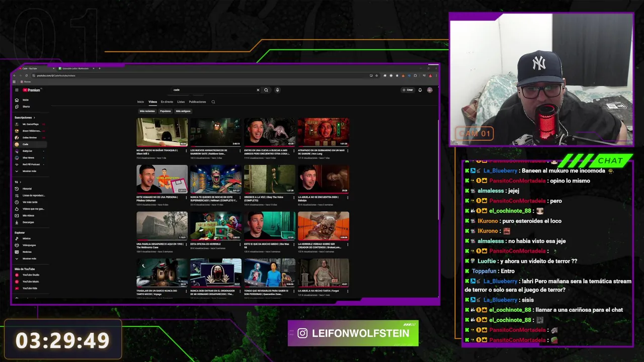644x362 pixels.
Task: Play the Wellmonts Case video thumbnail
Action: pyautogui.click(x=162, y=226)
